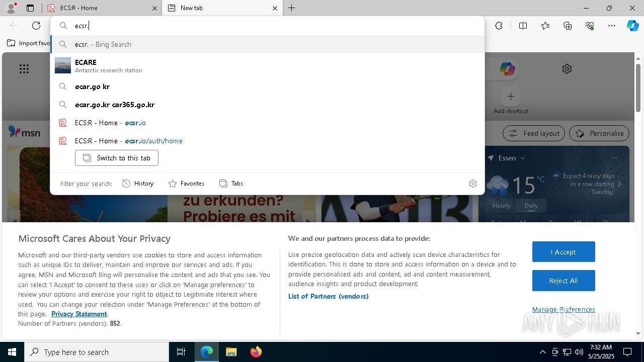The image size is (644, 362).
Task: Toggle the split screen icon
Action: tap(523, 26)
